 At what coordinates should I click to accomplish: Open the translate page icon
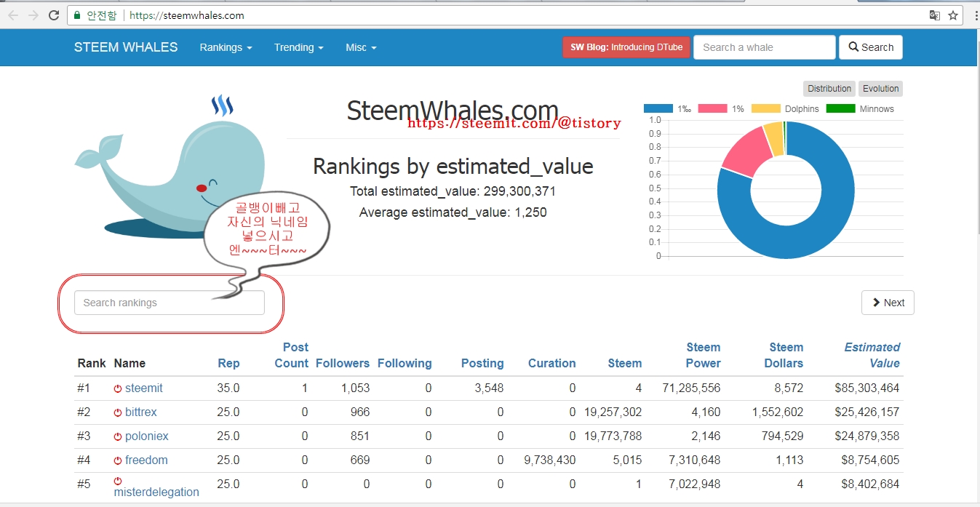pyautogui.click(x=935, y=15)
